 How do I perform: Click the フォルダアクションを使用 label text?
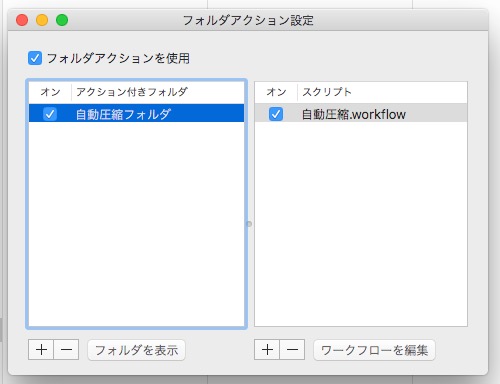point(118,58)
